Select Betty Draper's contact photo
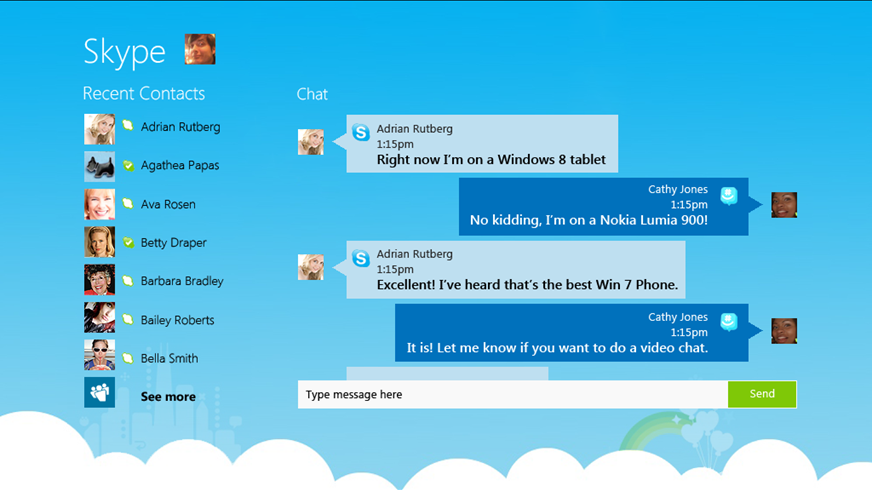This screenshot has width=872, height=490. click(100, 242)
